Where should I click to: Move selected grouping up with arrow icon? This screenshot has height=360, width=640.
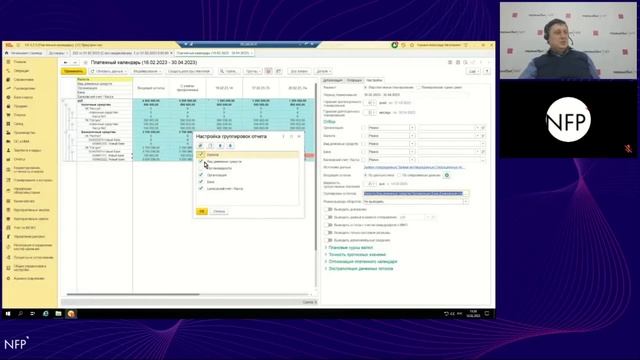click(220, 146)
